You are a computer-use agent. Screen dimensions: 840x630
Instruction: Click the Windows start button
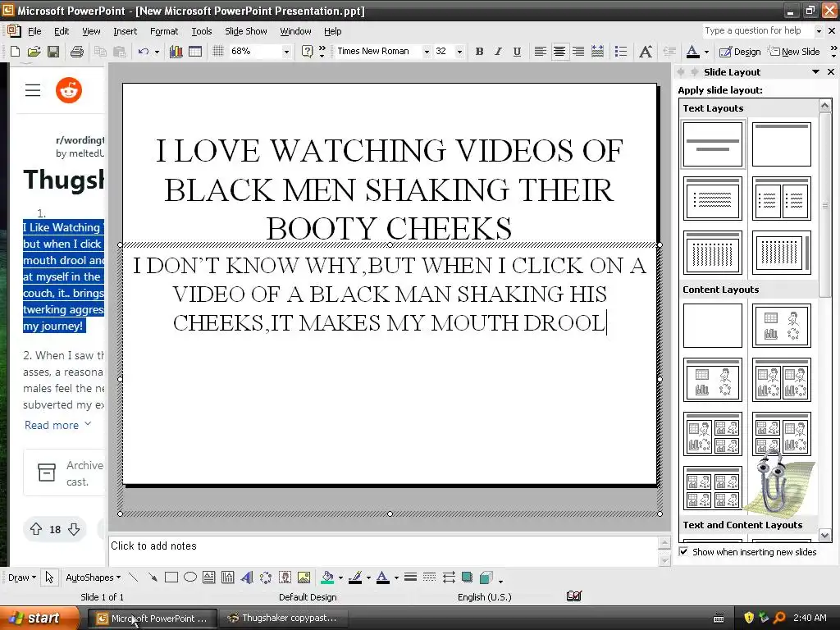(x=39, y=618)
